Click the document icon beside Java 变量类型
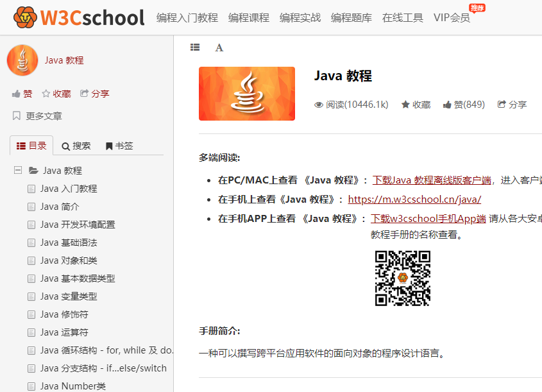 click(x=31, y=297)
